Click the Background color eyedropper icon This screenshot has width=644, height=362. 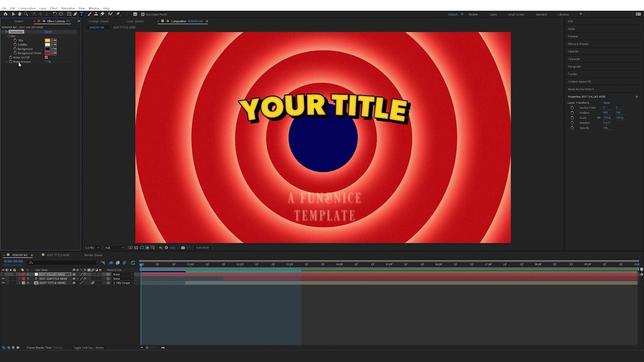[x=54, y=49]
